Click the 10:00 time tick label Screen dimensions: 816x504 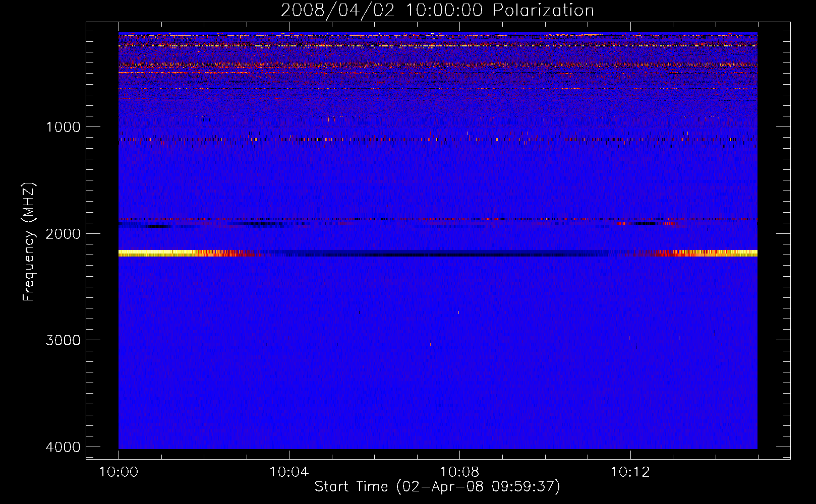119,472
